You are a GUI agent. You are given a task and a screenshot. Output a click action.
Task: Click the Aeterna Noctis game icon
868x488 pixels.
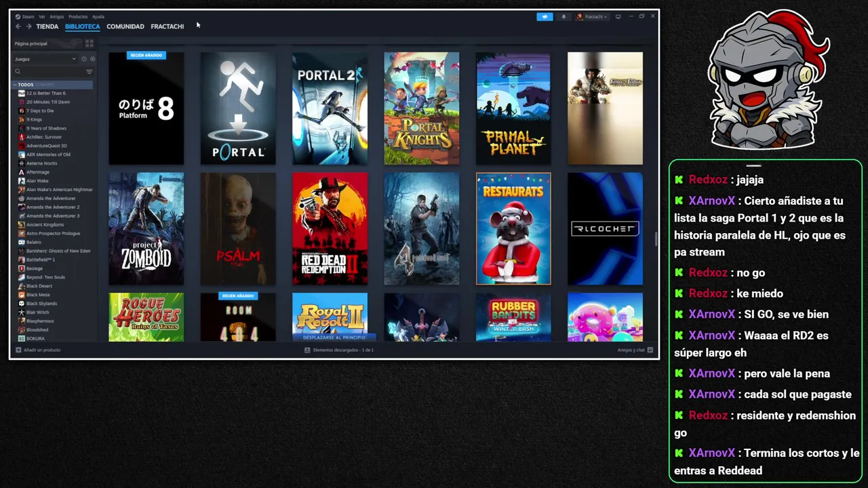point(22,163)
